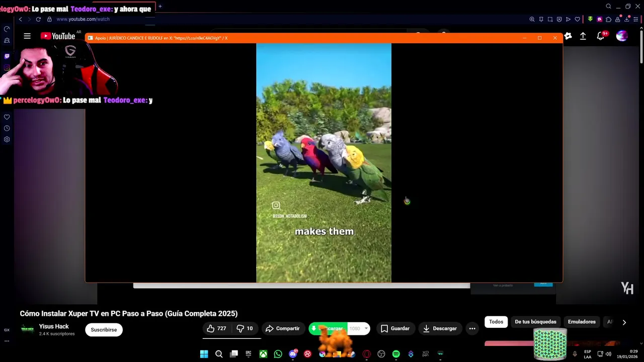This screenshot has width=644, height=362.
Task: Open sidebar settings gear icon
Action: pos(7,139)
